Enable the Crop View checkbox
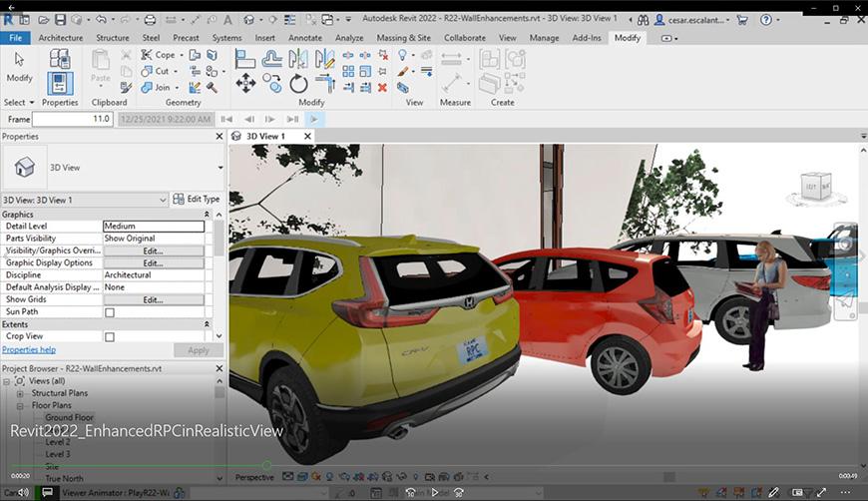This screenshot has height=501, width=868. (x=110, y=336)
